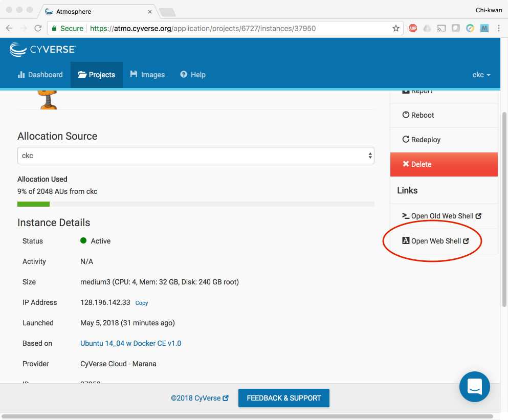Open the Help nav item
The width and height of the screenshot is (508, 420).
click(193, 75)
